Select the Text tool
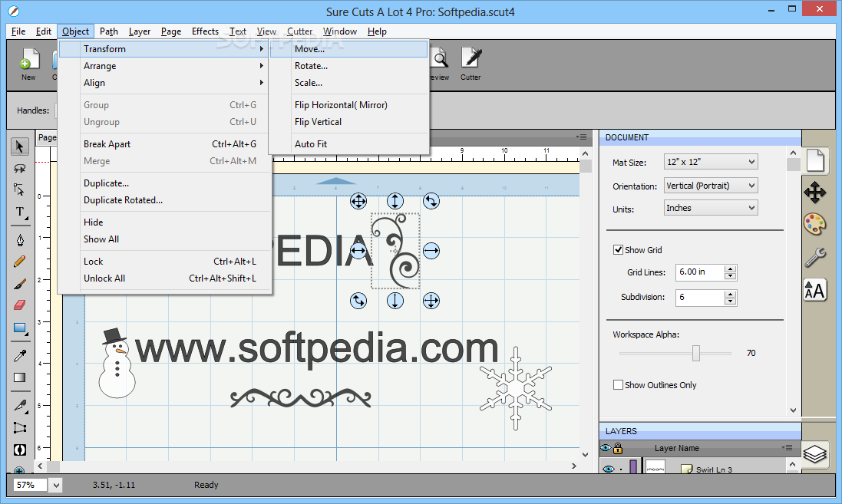The height and width of the screenshot is (504, 842). tap(20, 212)
